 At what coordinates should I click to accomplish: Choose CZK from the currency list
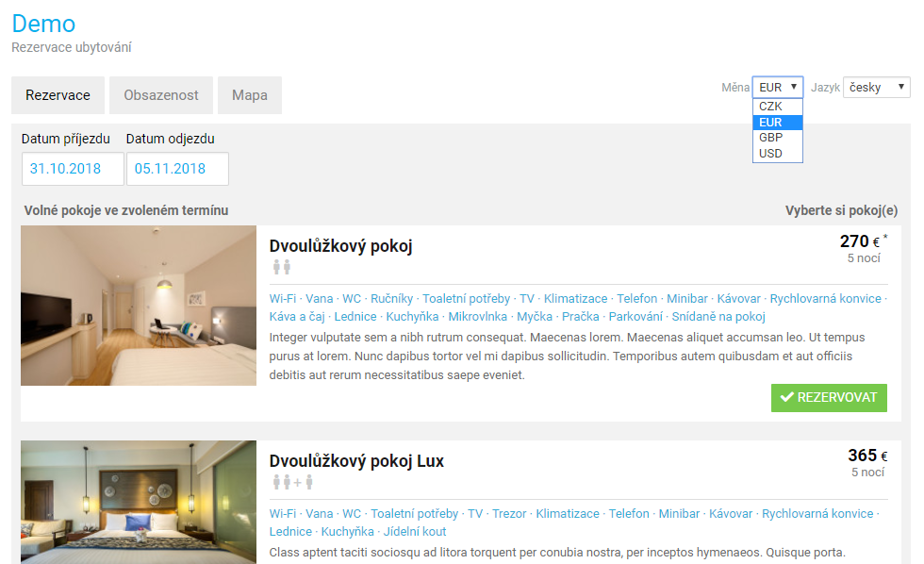(777, 106)
